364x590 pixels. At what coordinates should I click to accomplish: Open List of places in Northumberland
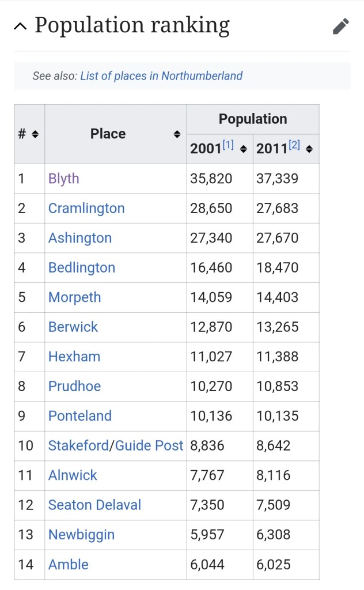tap(161, 76)
